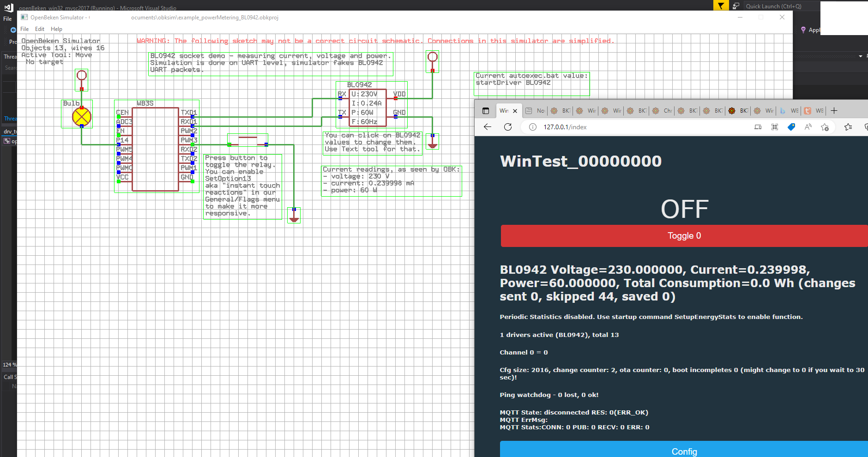This screenshot has height=457, width=868.
Task: Create QR code for this page
Action: click(775, 127)
